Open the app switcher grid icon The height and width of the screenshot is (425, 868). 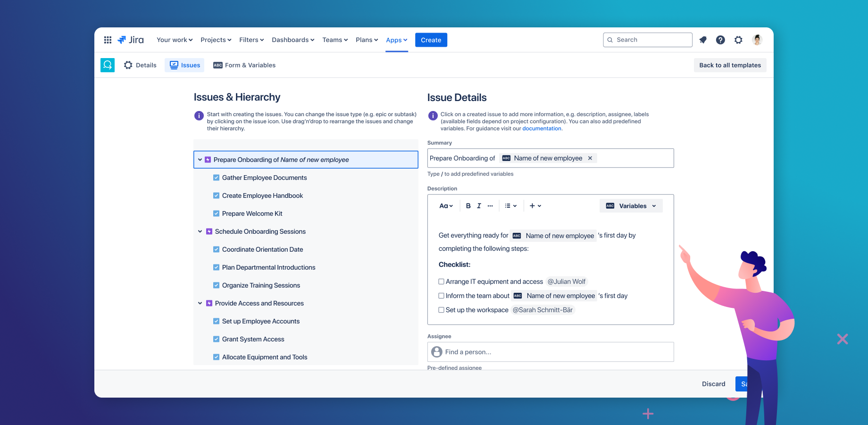(x=108, y=40)
